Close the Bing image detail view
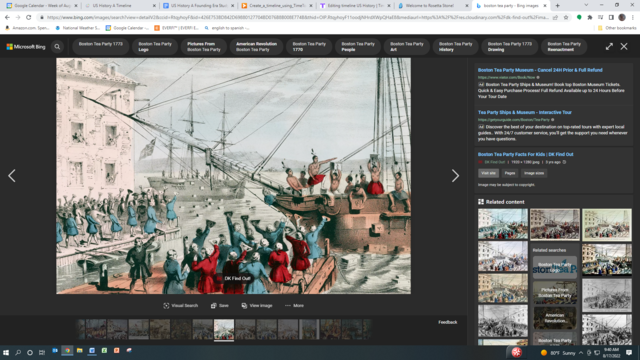This screenshot has width=640, height=360. tap(624, 47)
